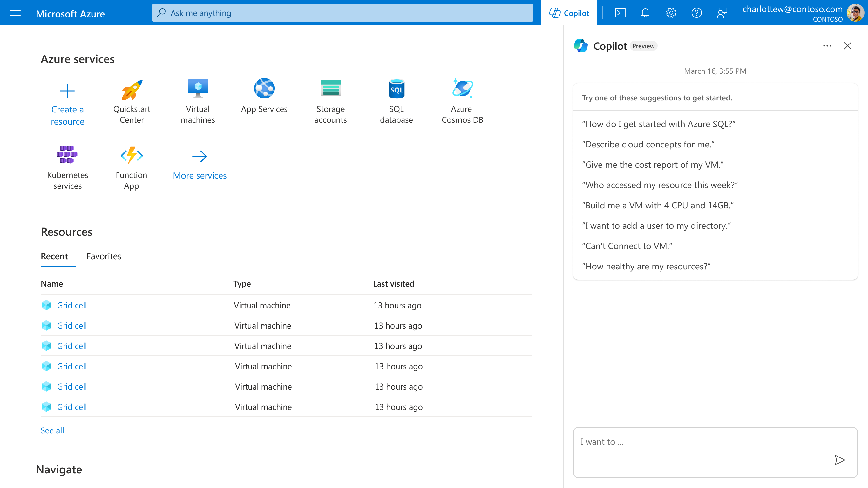Click See all under recent resources
Viewport: 868px width, 488px height.
tap(52, 430)
